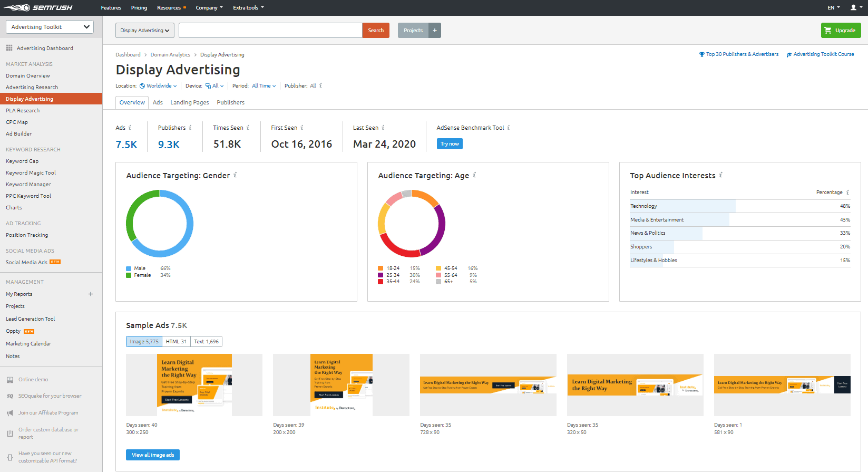Click the green Upgrade button
This screenshot has height=472, width=868.
841,30
